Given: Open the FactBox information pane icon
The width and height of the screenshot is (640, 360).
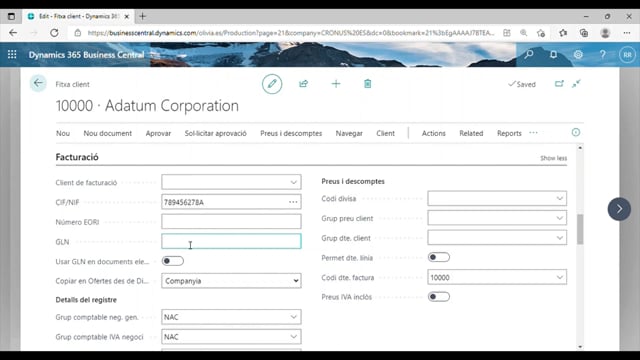Looking at the screenshot, I should (x=576, y=132).
